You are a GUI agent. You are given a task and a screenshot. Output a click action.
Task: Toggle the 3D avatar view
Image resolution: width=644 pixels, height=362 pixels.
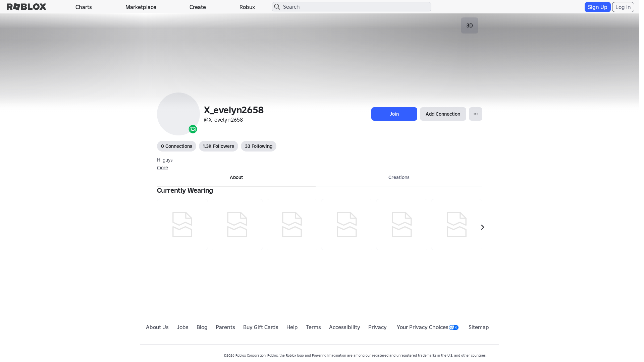[x=470, y=25]
